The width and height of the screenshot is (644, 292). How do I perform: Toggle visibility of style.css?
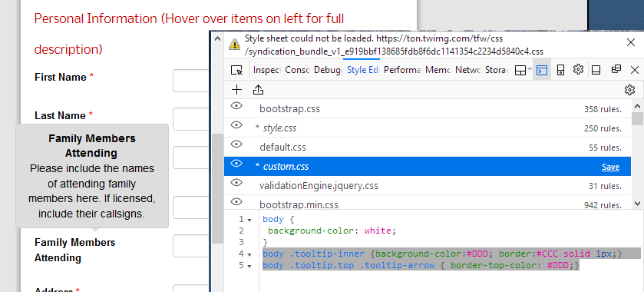[x=236, y=125]
